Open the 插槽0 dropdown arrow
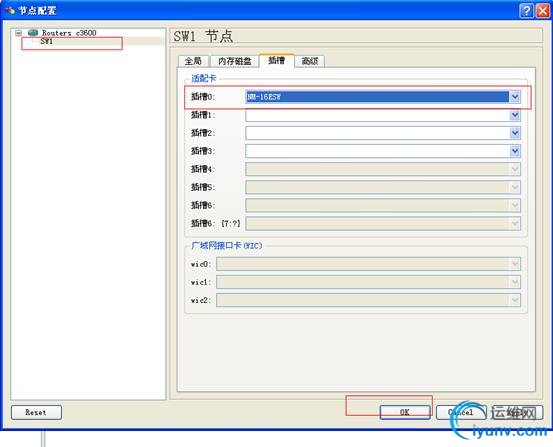This screenshot has height=447, width=553. pos(515,97)
